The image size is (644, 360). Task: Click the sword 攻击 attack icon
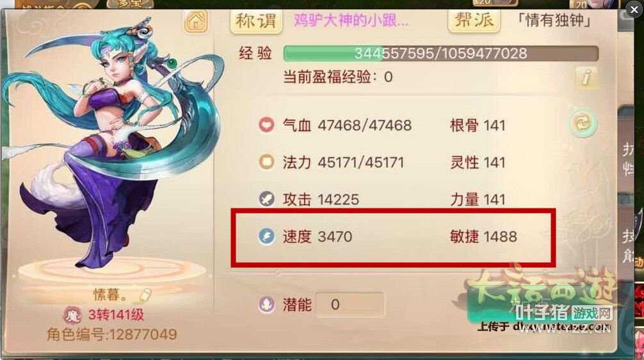266,199
